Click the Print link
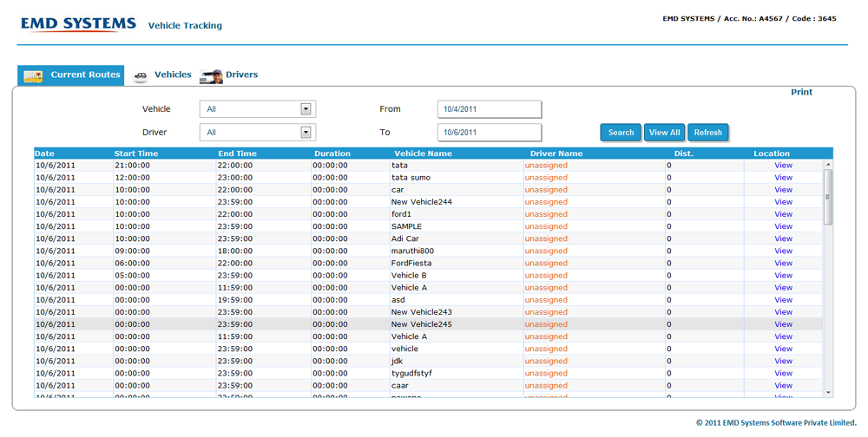The image size is (868, 437). tap(801, 92)
